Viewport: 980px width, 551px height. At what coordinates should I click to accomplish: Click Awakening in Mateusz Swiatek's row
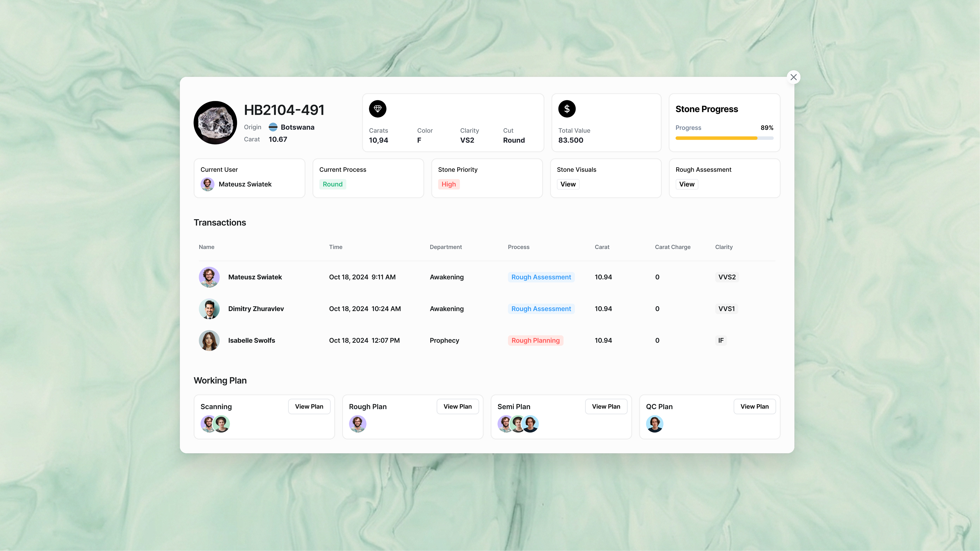click(447, 277)
